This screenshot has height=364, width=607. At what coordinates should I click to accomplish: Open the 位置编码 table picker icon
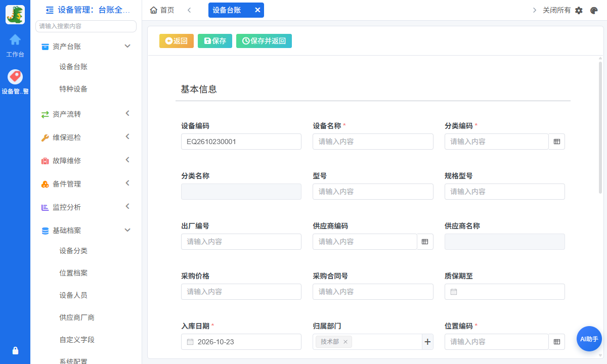(557, 342)
